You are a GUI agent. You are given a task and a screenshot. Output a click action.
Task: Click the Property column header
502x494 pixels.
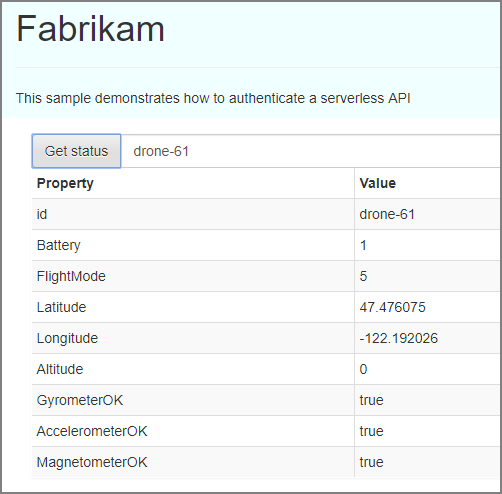193,183
